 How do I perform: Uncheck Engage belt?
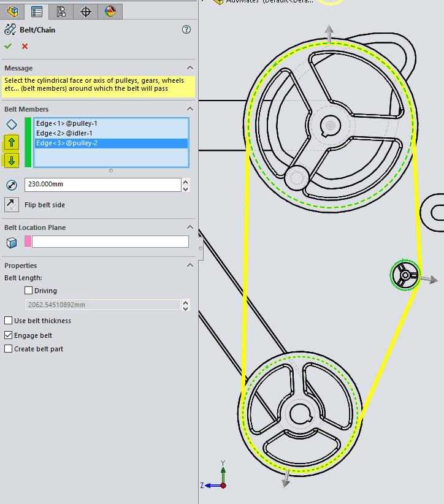point(9,335)
